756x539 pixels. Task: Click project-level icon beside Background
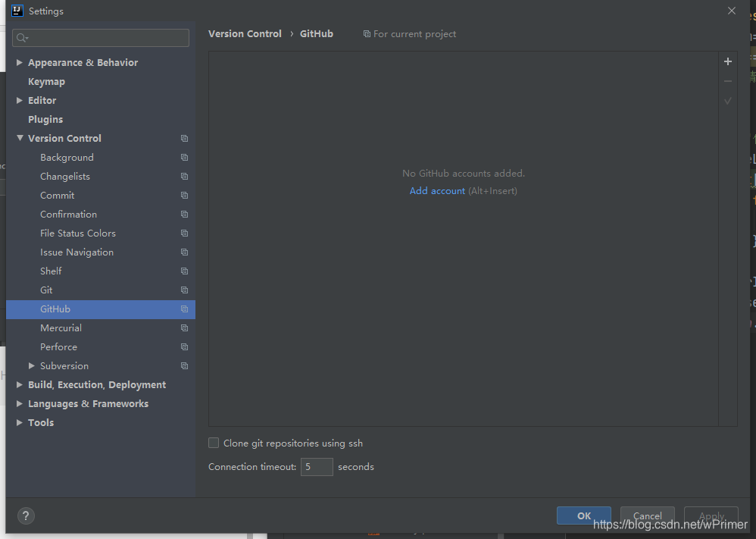click(x=184, y=158)
